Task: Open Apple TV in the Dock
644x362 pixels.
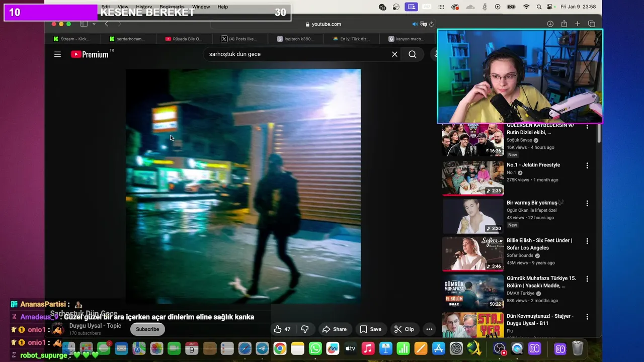Action: [350, 348]
